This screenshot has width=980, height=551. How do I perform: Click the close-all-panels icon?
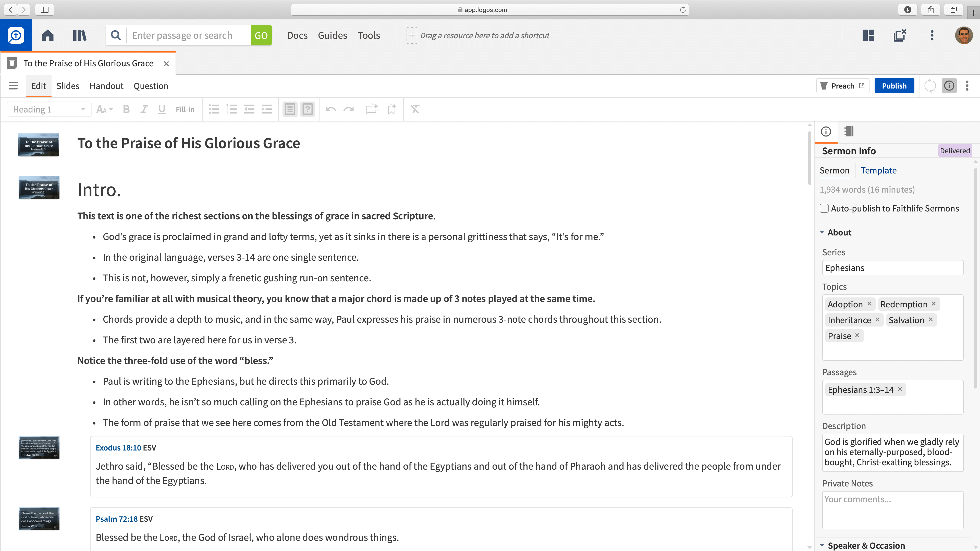(x=900, y=35)
